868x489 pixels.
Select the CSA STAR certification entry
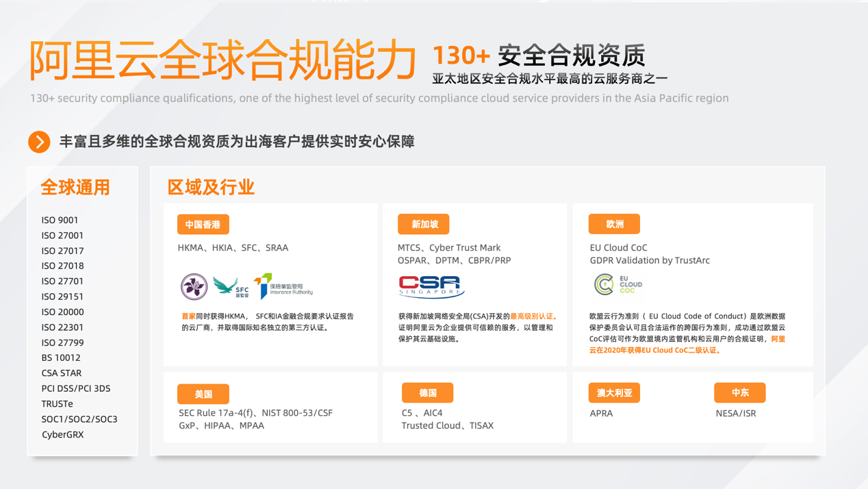click(x=62, y=373)
